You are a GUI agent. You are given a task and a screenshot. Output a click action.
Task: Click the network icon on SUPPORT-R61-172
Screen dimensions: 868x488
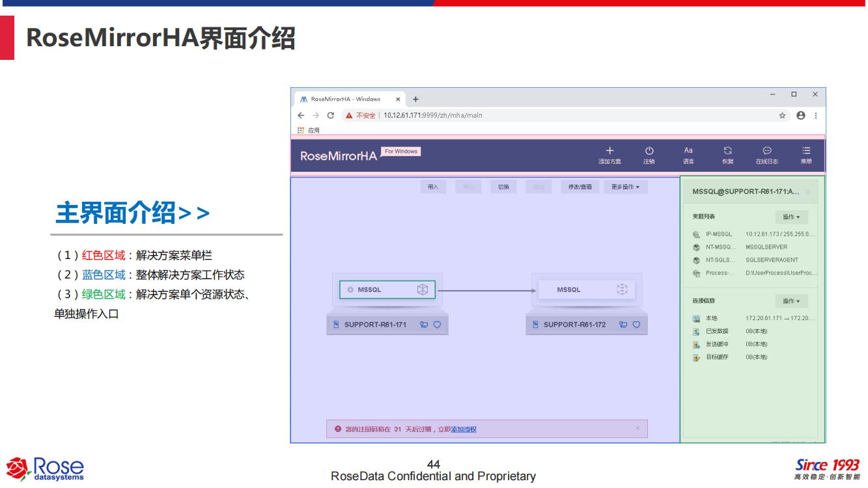tap(623, 325)
